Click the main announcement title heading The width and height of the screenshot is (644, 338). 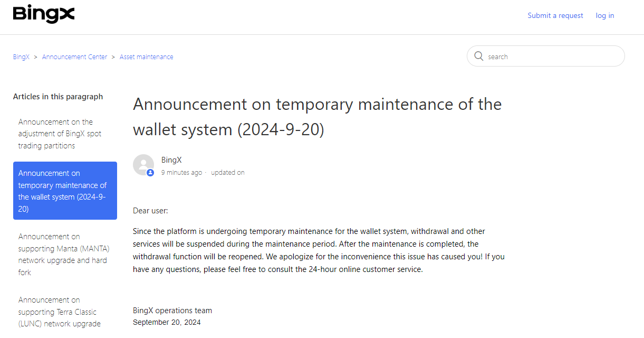pos(317,117)
